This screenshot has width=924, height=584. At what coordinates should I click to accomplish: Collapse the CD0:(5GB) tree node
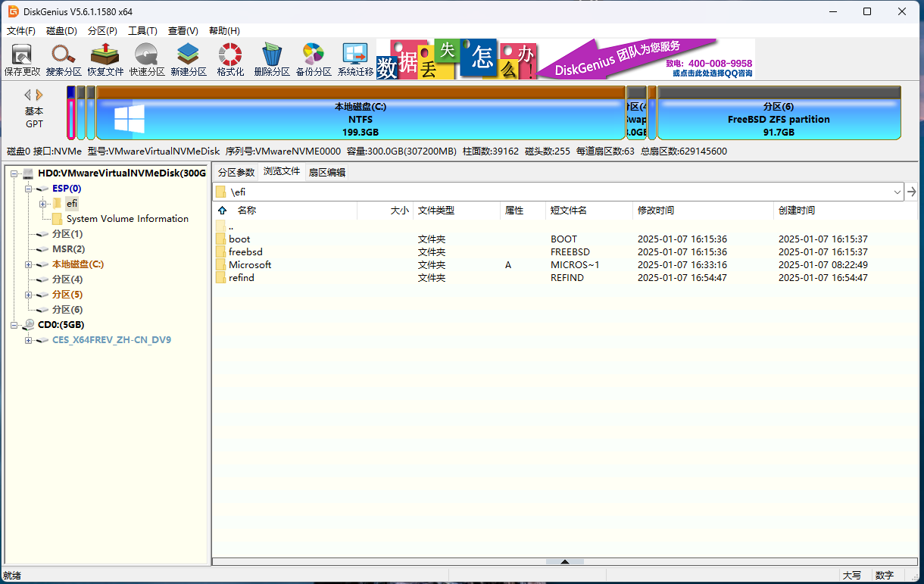pyautogui.click(x=14, y=325)
